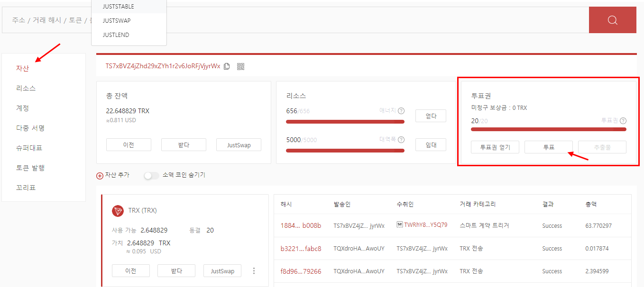This screenshot has width=644, height=287.
Task: Open the three-dot menu in TRX card
Action: 254,271
